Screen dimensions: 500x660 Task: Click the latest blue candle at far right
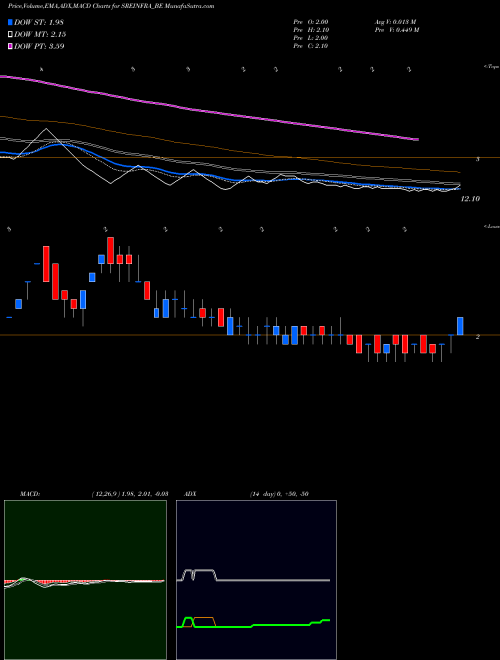click(x=460, y=326)
